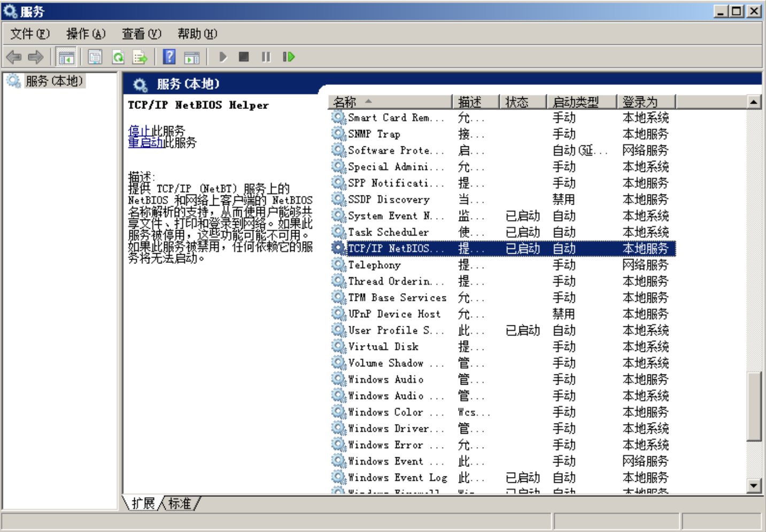Sort by the 启动类型 column header
Screen dimensions: 766x532
[581, 101]
